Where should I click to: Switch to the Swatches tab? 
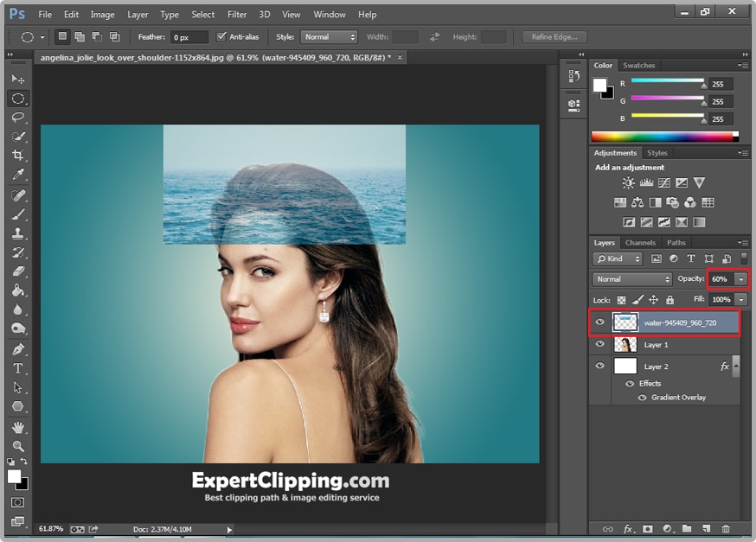point(639,65)
